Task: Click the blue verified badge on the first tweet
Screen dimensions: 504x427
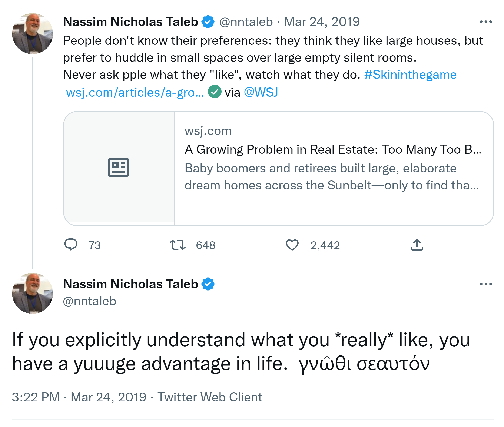Action: click(208, 22)
